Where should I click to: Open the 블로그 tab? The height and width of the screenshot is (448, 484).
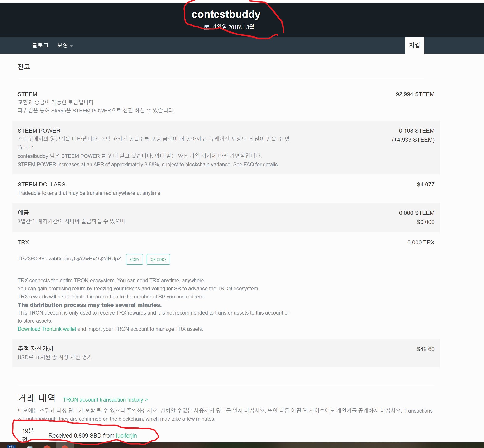(40, 45)
